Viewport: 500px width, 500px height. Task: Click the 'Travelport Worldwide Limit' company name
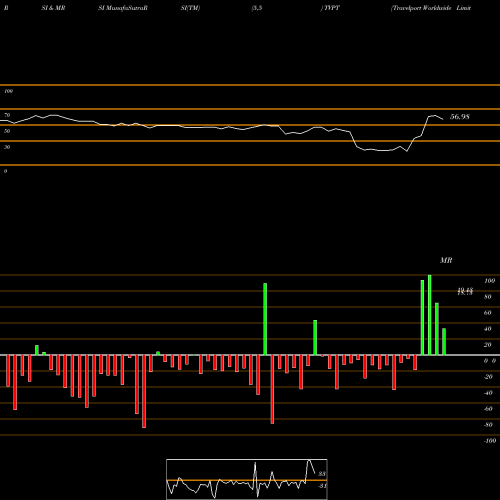click(x=431, y=8)
